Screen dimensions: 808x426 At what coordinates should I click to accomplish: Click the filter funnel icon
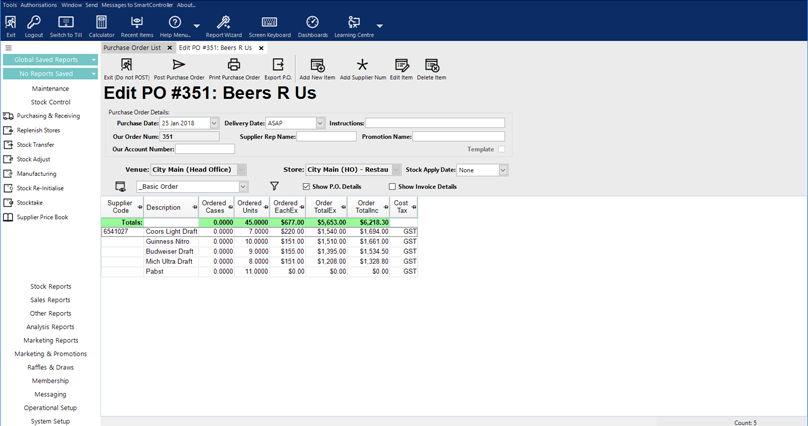tap(274, 186)
